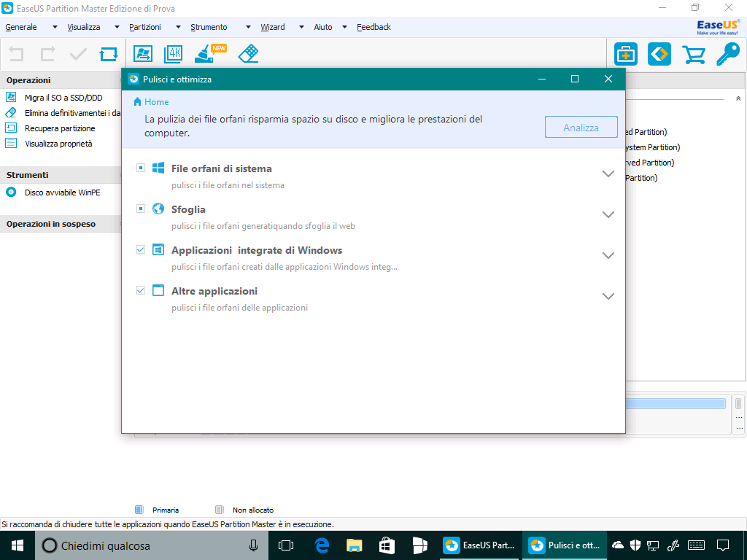Toggle the Sfoglia checkbox
This screenshot has height=560, width=747.
tap(141, 209)
